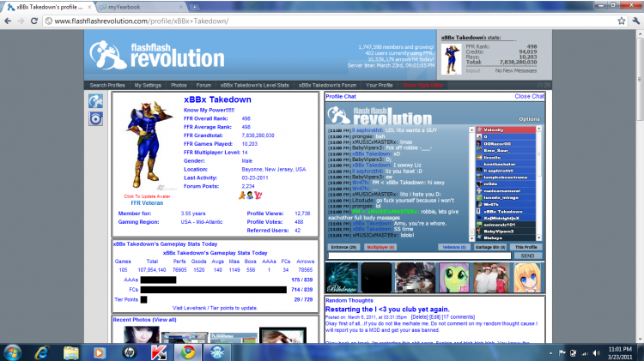This screenshot has height=361, width=644.
Task: Toggle the Multiplayer chat room button
Action: point(380,247)
